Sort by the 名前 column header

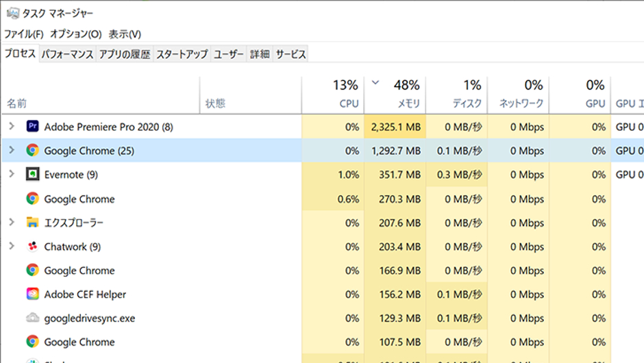pyautogui.click(x=101, y=95)
